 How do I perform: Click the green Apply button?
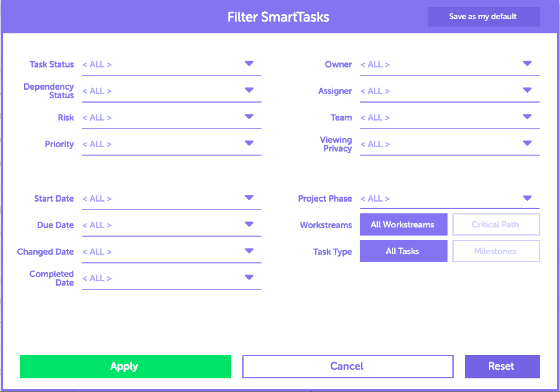click(x=125, y=366)
